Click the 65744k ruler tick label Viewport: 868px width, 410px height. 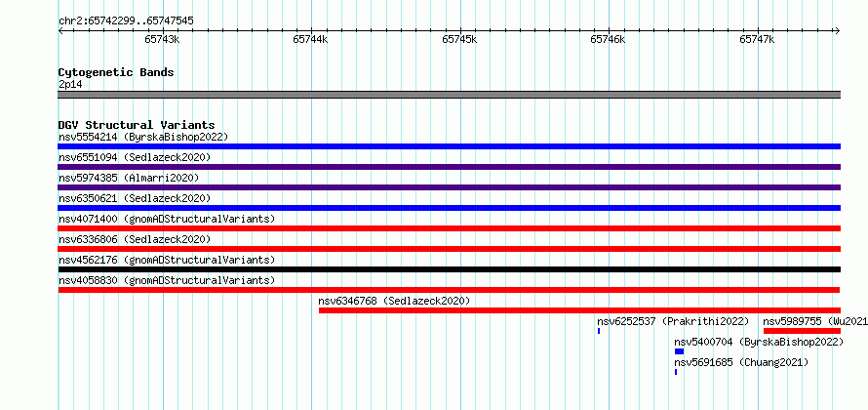310,39
